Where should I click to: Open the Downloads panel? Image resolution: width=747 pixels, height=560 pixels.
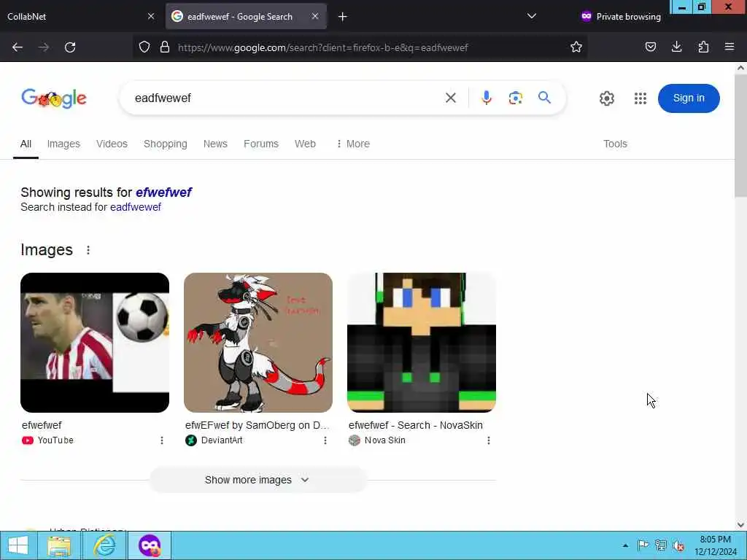(x=676, y=47)
